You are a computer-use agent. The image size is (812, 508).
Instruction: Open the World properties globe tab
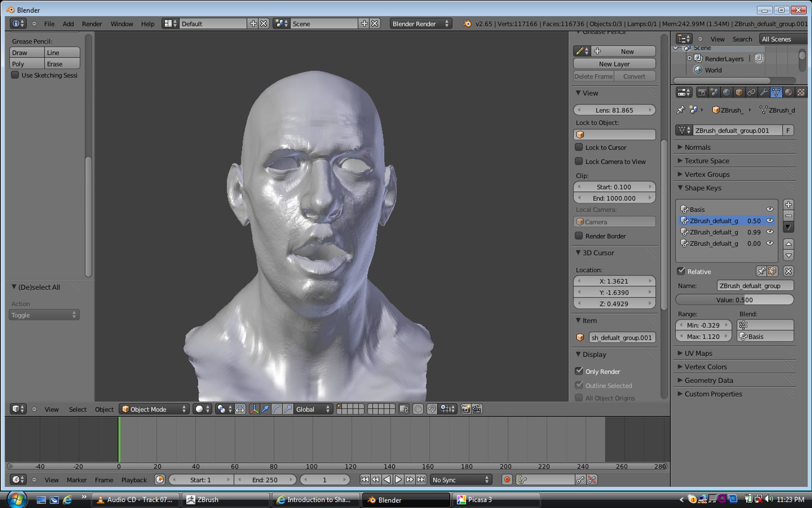[726, 93]
